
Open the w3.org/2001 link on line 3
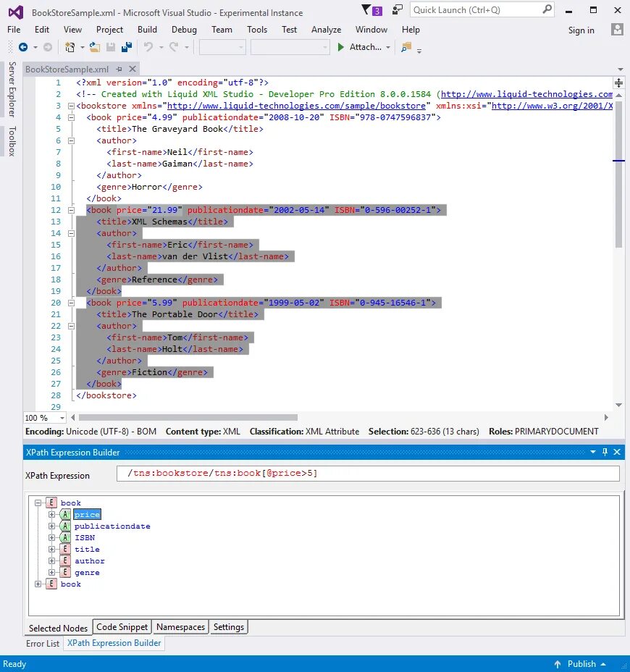(x=552, y=106)
